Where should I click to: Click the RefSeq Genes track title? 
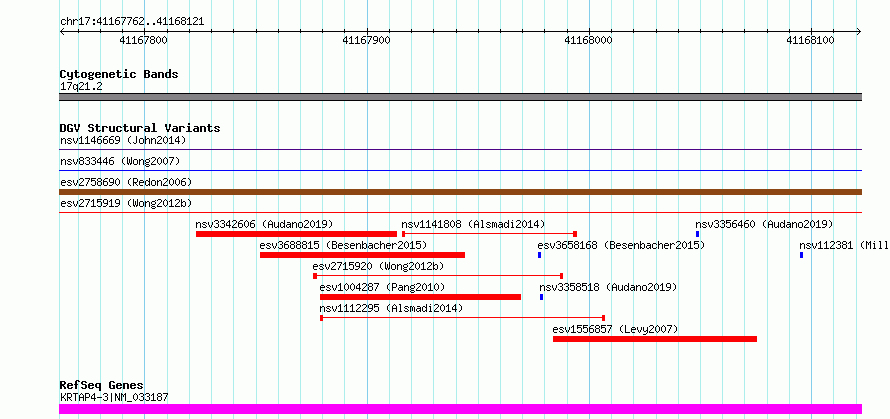pyautogui.click(x=102, y=386)
